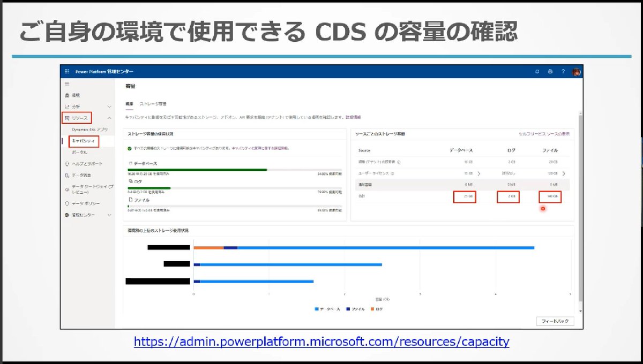Click the top environment's blue database bar
Viewport: 643px width, 364px height.
[x=386, y=247]
